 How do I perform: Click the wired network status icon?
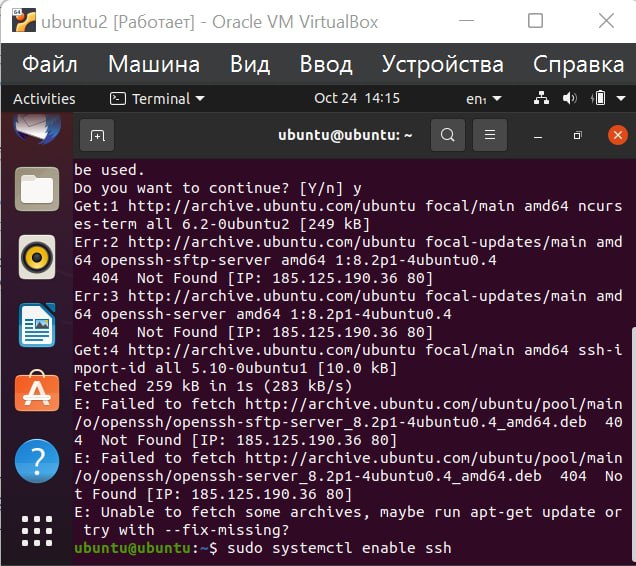(541, 98)
